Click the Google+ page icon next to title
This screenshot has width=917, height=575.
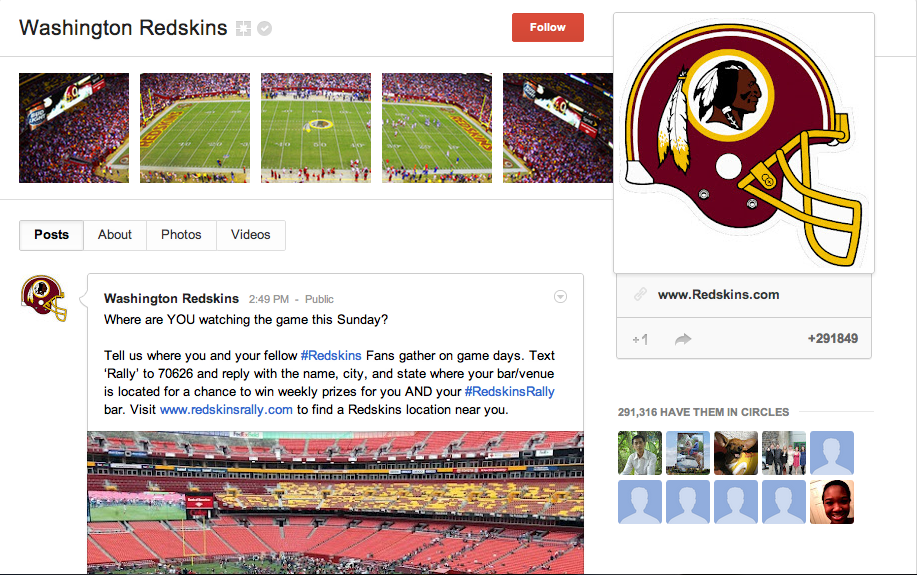click(x=243, y=28)
